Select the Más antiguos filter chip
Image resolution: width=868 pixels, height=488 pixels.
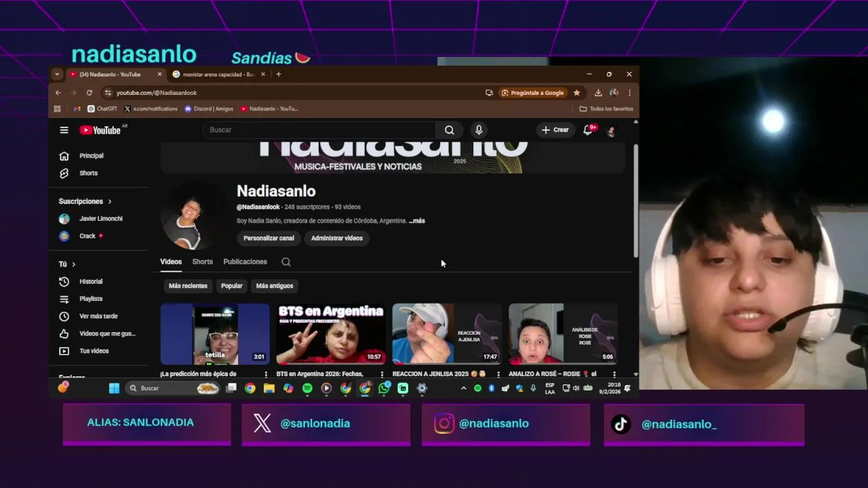[x=275, y=286]
